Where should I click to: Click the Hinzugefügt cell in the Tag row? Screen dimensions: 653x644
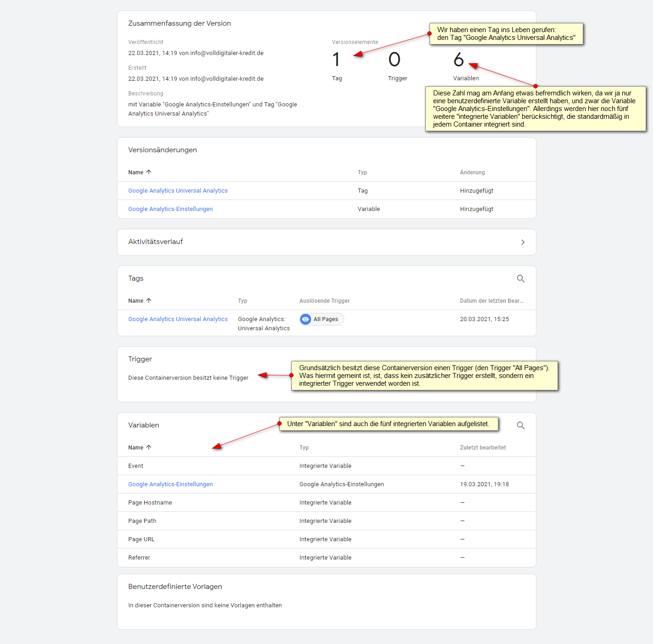coord(477,191)
